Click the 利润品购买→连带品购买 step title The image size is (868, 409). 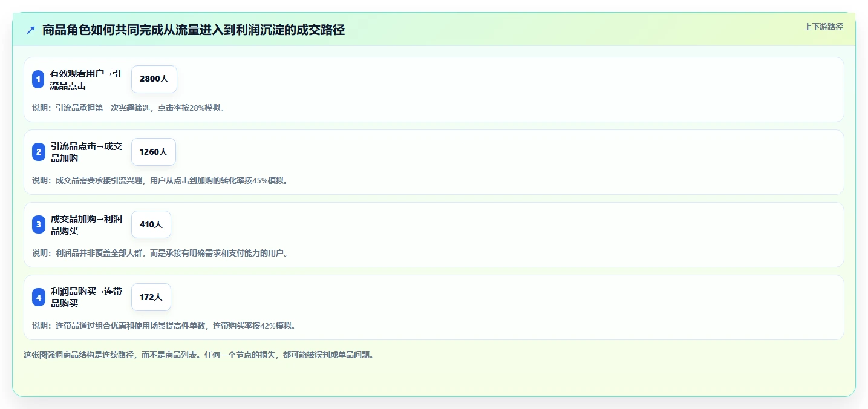(86, 297)
